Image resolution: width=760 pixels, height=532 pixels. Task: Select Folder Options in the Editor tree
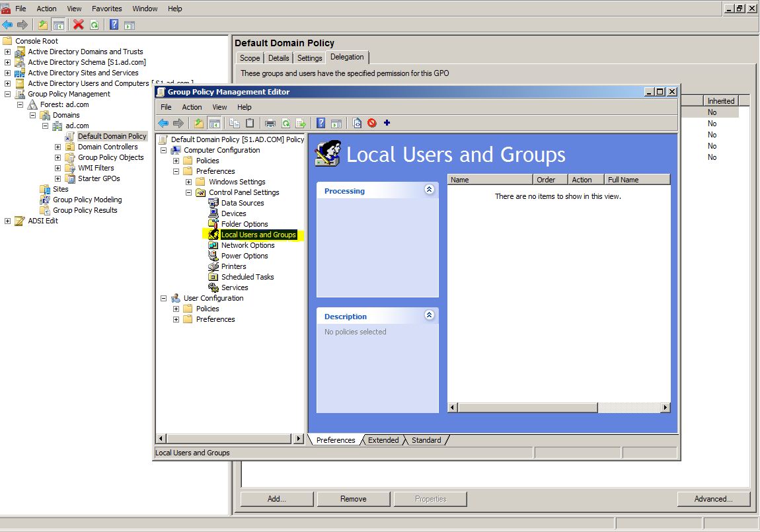coord(245,224)
